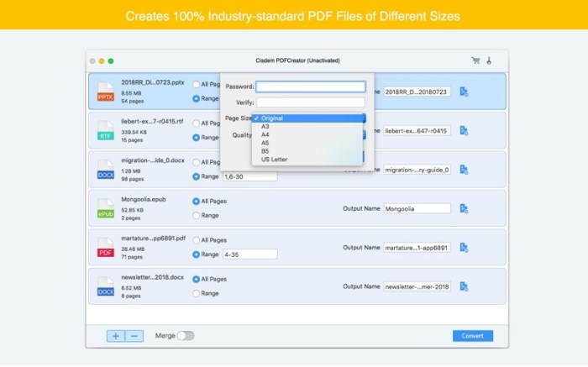Click the DOCX icon of newsletter file
This screenshot has height=367, width=588.
[x=105, y=286]
